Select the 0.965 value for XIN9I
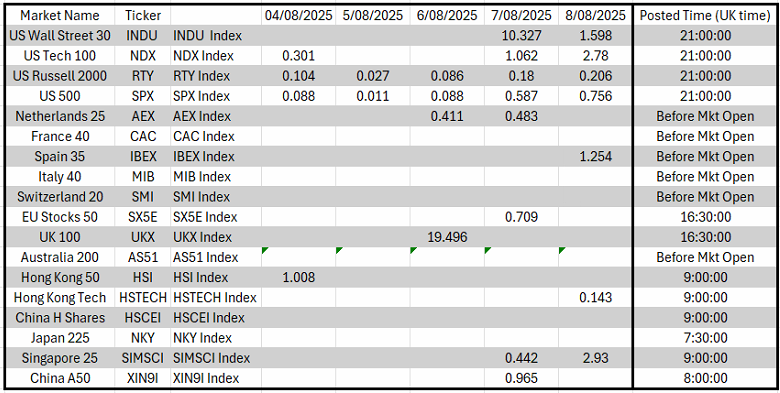 [x=521, y=378]
